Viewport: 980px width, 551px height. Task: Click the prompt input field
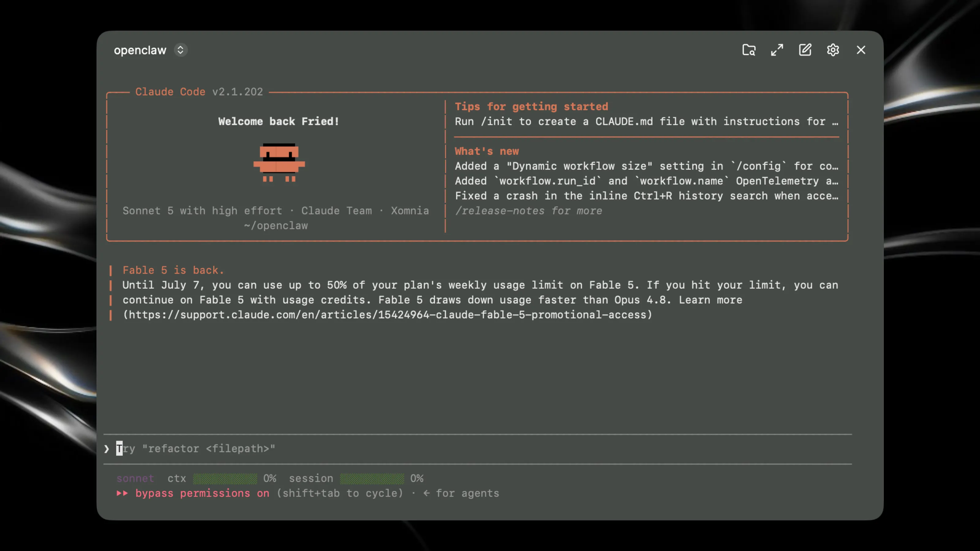(477, 449)
